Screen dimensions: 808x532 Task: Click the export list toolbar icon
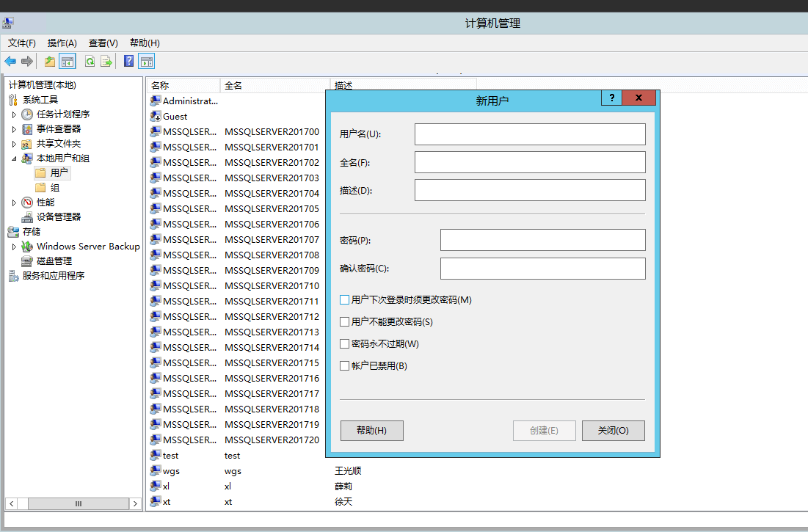[x=106, y=62]
